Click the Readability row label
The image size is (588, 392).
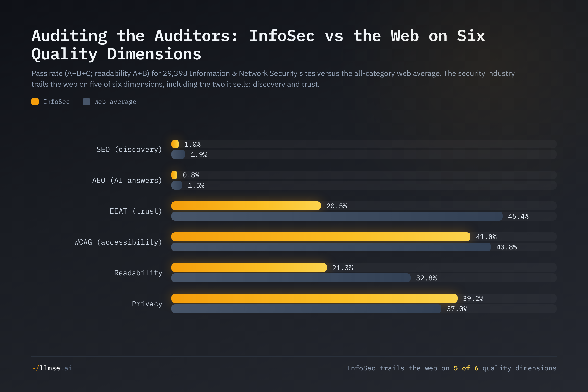(138, 273)
